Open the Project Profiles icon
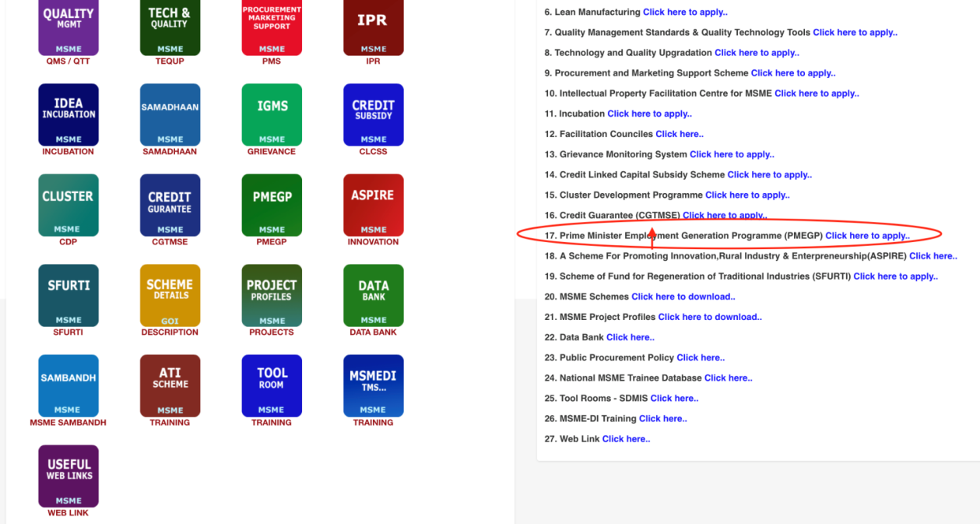Image resolution: width=980 pixels, height=524 pixels. pos(272,296)
